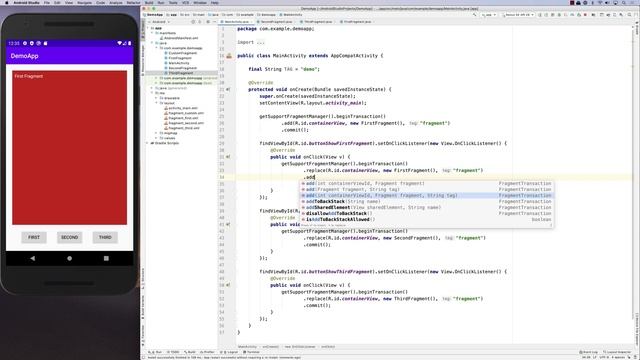Select SecondFragment class in project tree
This screenshot has height=360, width=640.
point(182,68)
